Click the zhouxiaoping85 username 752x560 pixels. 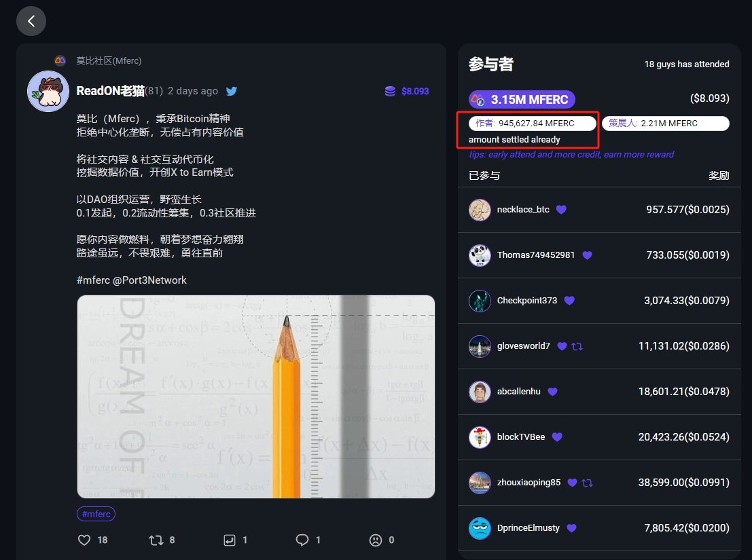click(x=529, y=483)
